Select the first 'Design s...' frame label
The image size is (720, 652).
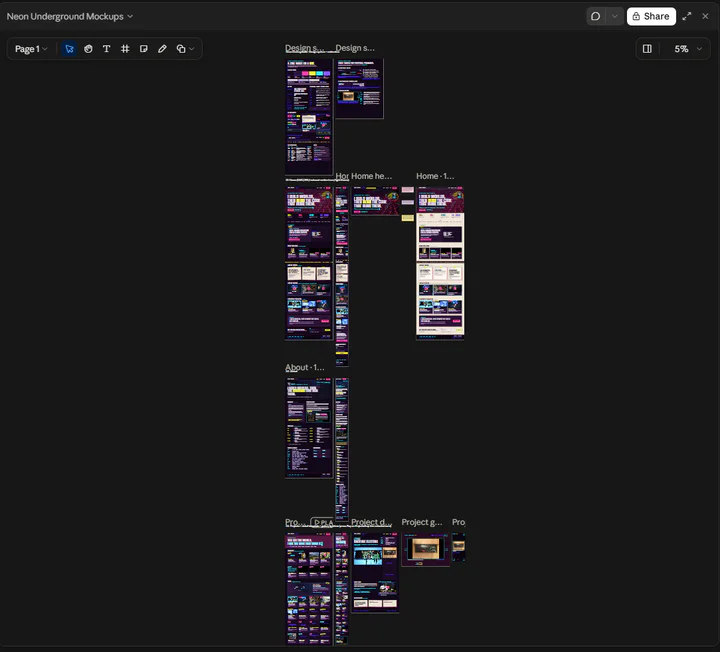[304, 48]
